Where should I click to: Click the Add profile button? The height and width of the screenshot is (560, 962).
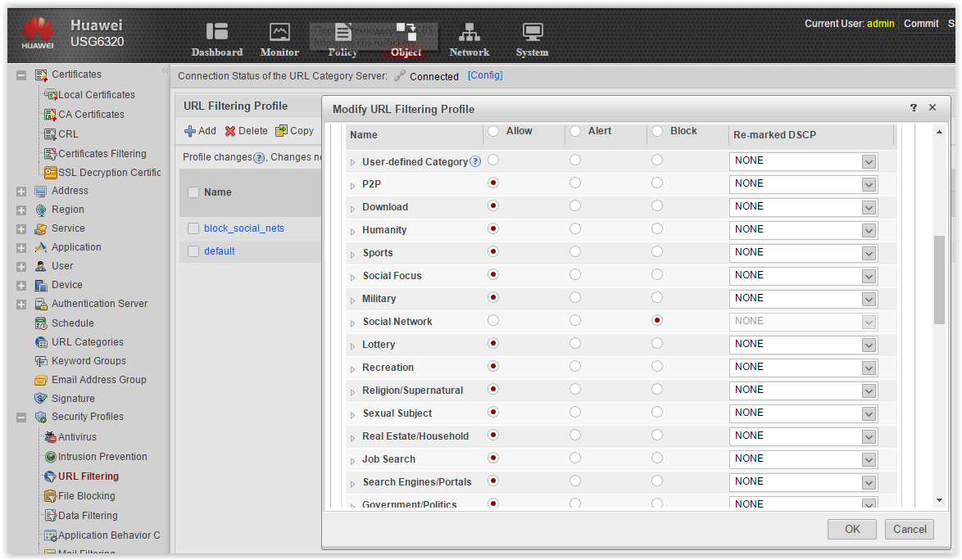[x=200, y=131]
